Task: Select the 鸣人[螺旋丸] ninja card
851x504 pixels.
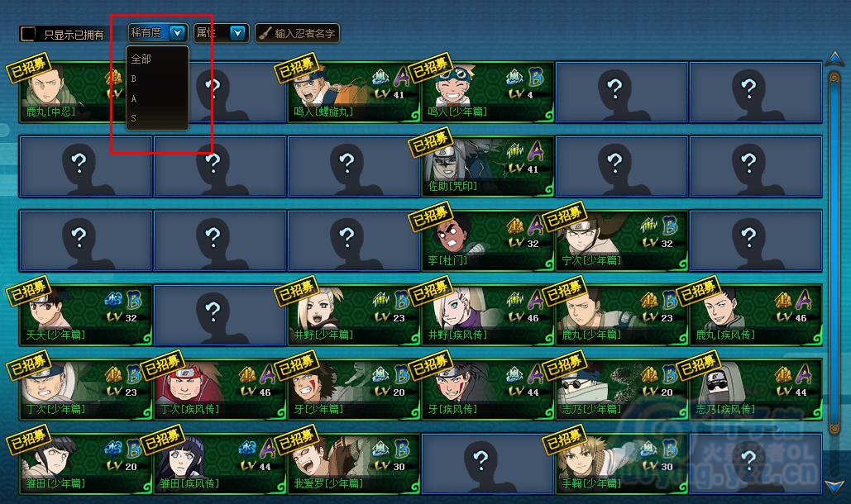Action: pos(354,93)
